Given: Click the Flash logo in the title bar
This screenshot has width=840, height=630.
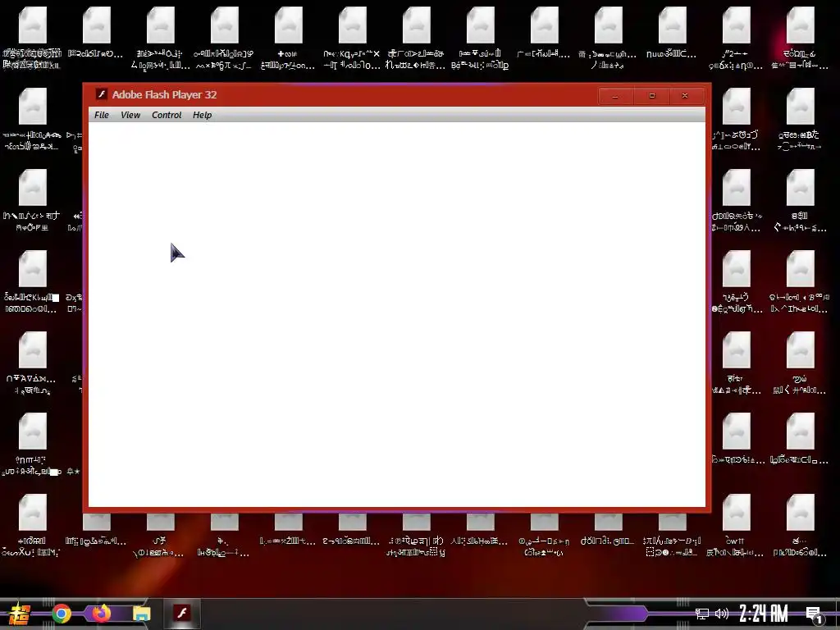Looking at the screenshot, I should (101, 94).
